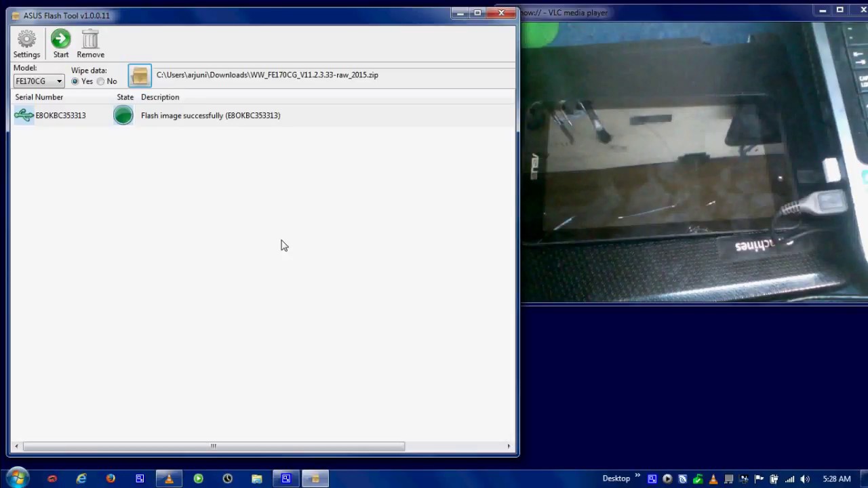Open Windows Explorer from the taskbar

(x=256, y=479)
